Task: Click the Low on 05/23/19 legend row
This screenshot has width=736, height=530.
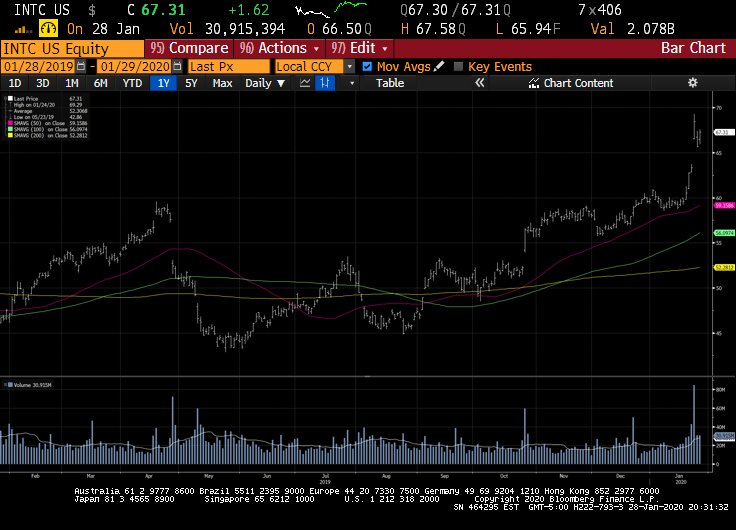Action: pyautogui.click(x=46, y=117)
